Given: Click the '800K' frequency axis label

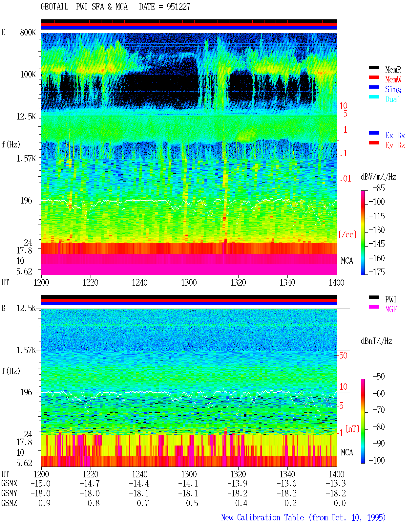Looking at the screenshot, I should 28,33.
